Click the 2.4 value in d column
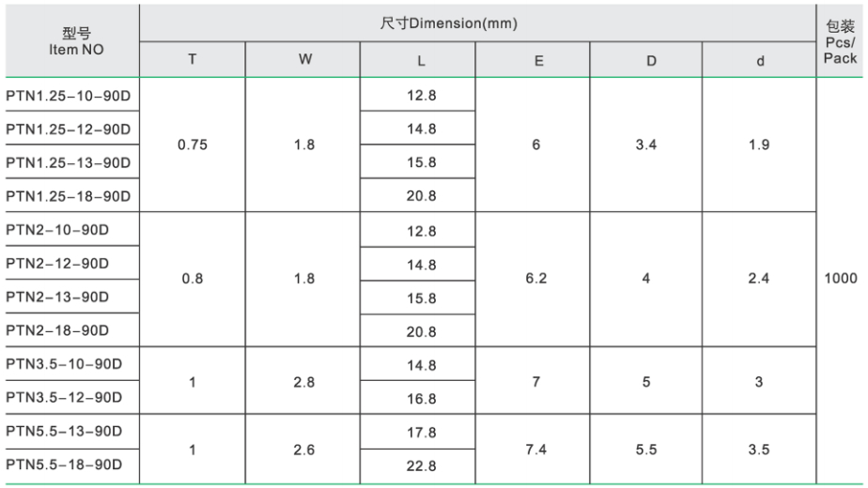 pyautogui.click(x=760, y=280)
